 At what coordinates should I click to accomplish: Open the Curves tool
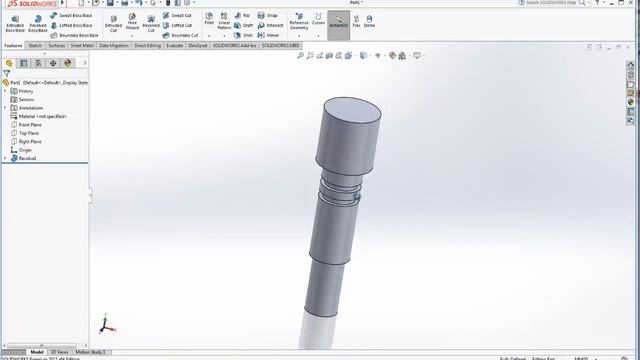pos(318,19)
